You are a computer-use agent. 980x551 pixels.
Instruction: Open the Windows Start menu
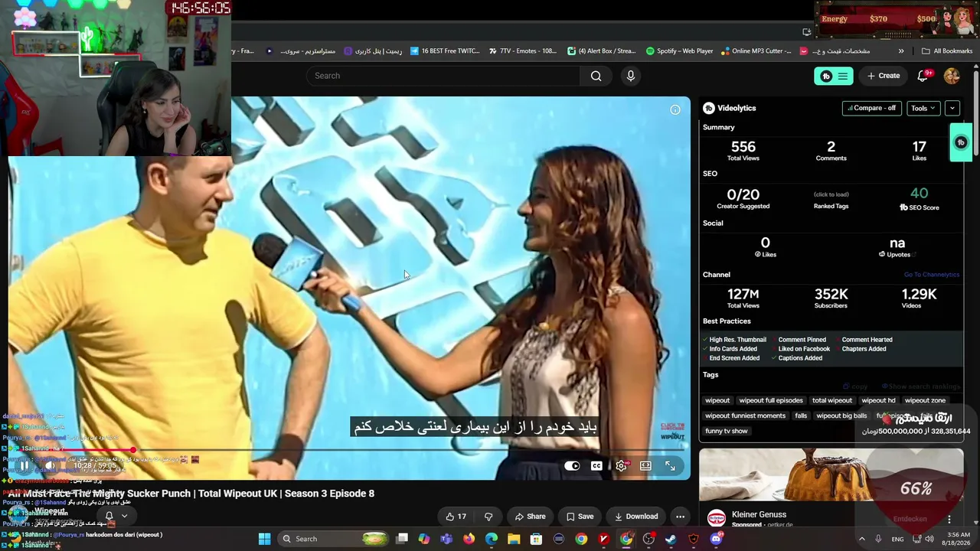(x=264, y=539)
